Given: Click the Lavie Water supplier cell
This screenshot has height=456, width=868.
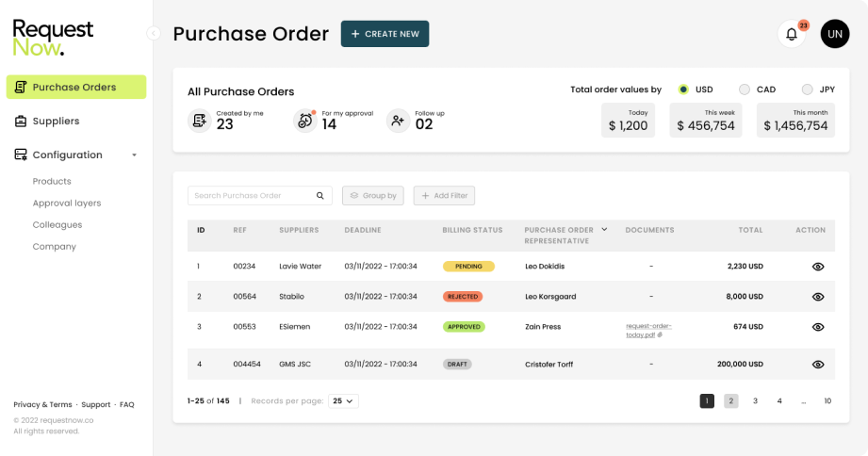Looking at the screenshot, I should tap(300, 267).
